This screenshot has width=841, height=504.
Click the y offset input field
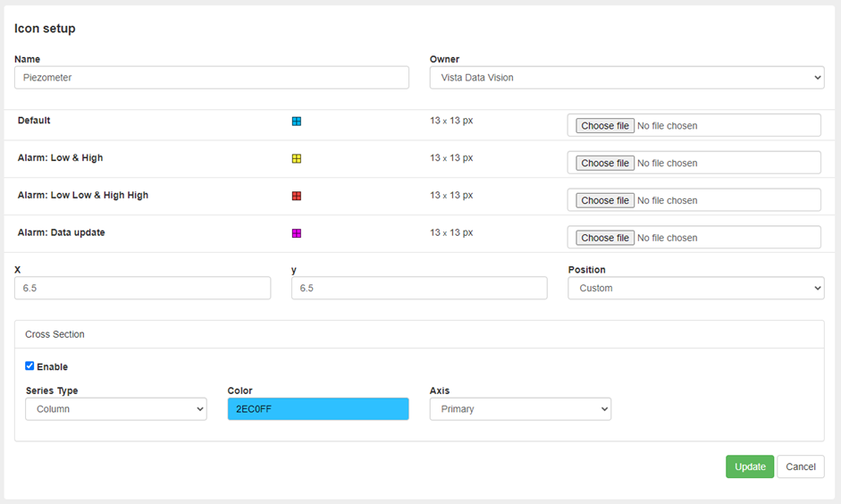click(419, 288)
